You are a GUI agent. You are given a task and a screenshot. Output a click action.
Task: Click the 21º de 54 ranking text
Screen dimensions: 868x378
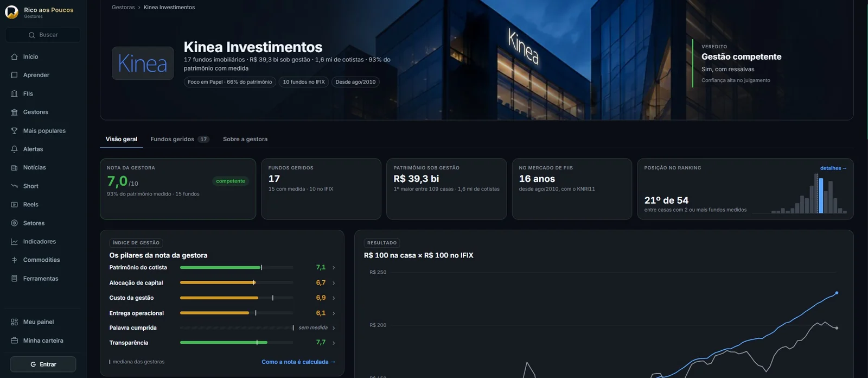tap(666, 200)
